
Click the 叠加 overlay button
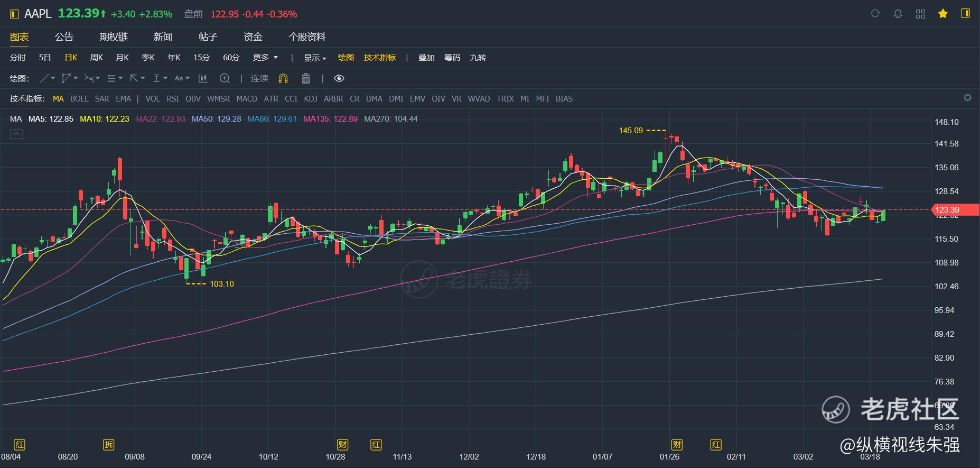[x=426, y=57]
